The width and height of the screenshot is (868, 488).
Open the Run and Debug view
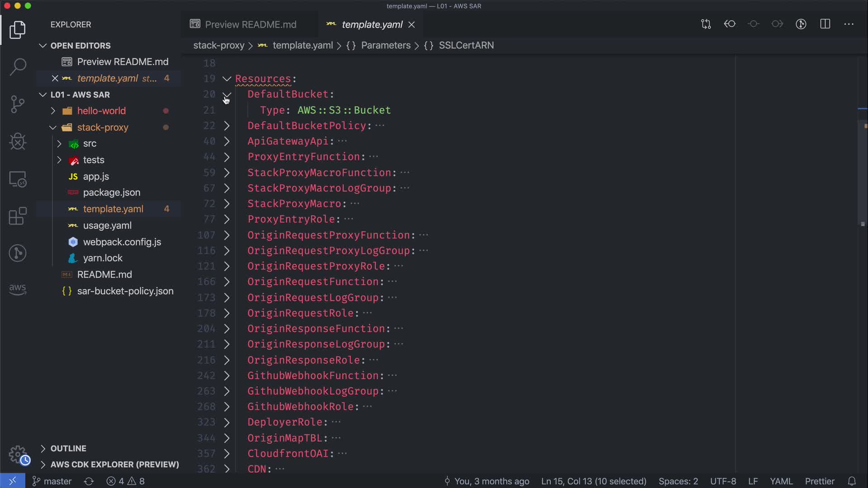pos(18,141)
